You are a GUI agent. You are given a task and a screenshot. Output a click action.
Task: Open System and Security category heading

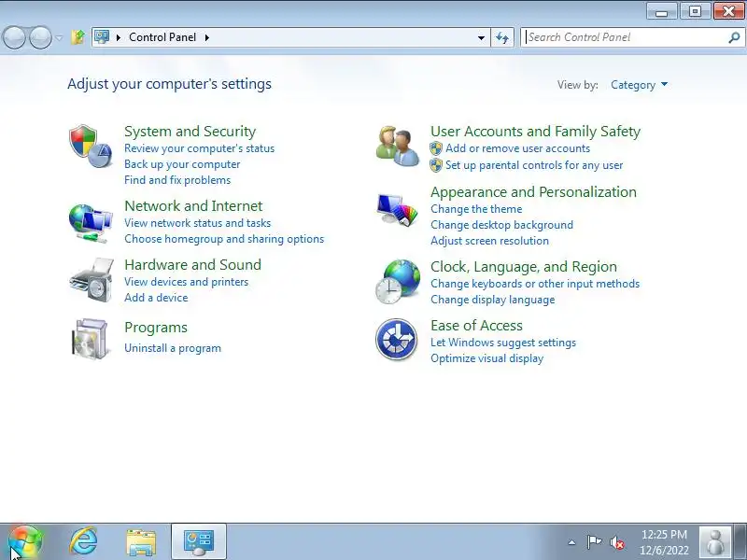[x=190, y=132]
